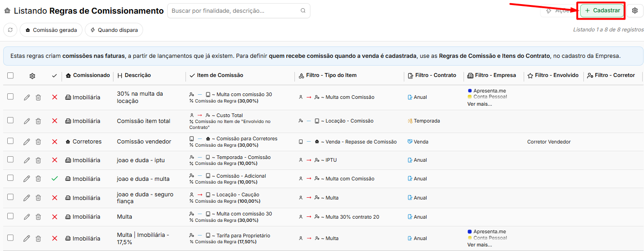The image size is (644, 251).
Task: Edit the '30% na multa da locação' rule
Action: pos(27,97)
